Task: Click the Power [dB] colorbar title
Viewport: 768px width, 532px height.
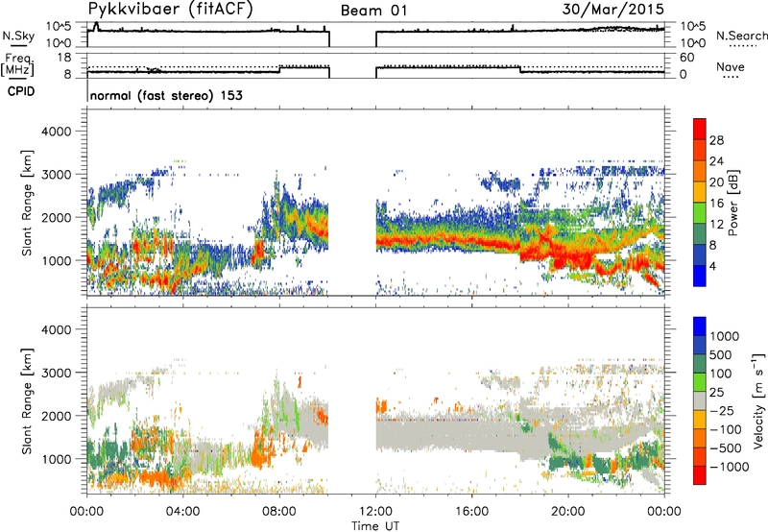Action: 733,203
